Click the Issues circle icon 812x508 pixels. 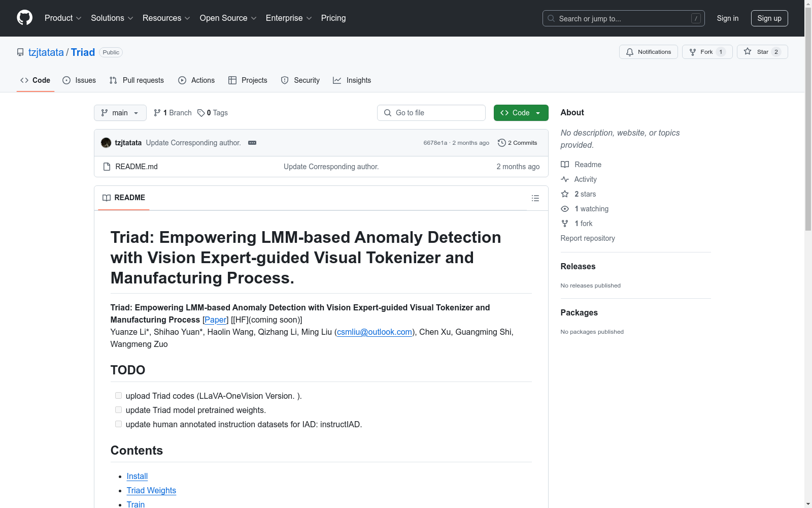click(x=66, y=80)
